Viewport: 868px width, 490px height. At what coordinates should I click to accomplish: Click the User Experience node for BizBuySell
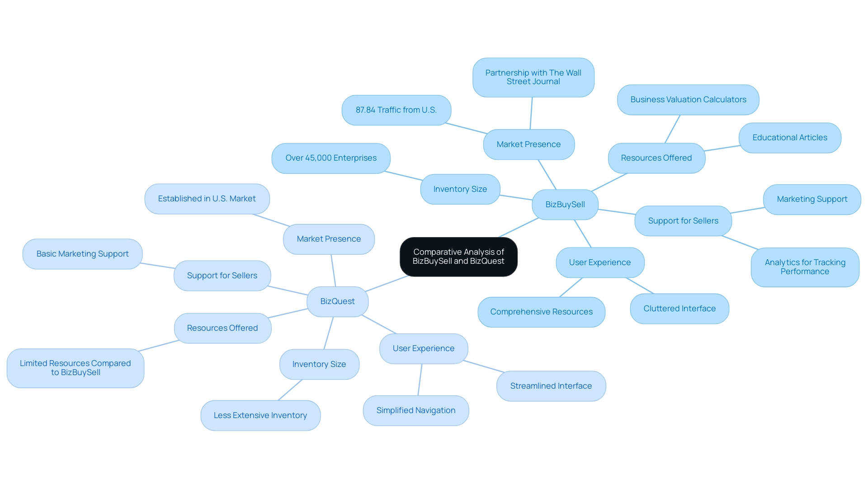point(597,262)
